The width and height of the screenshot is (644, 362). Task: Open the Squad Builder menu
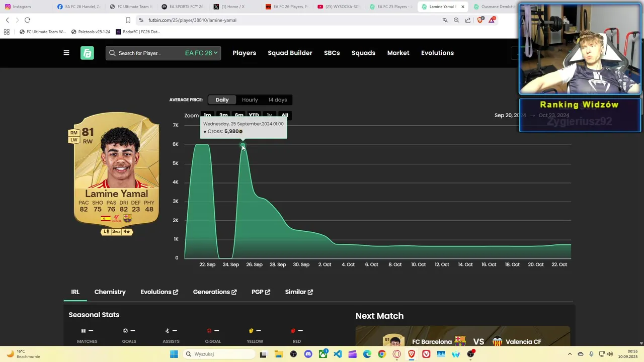290,53
